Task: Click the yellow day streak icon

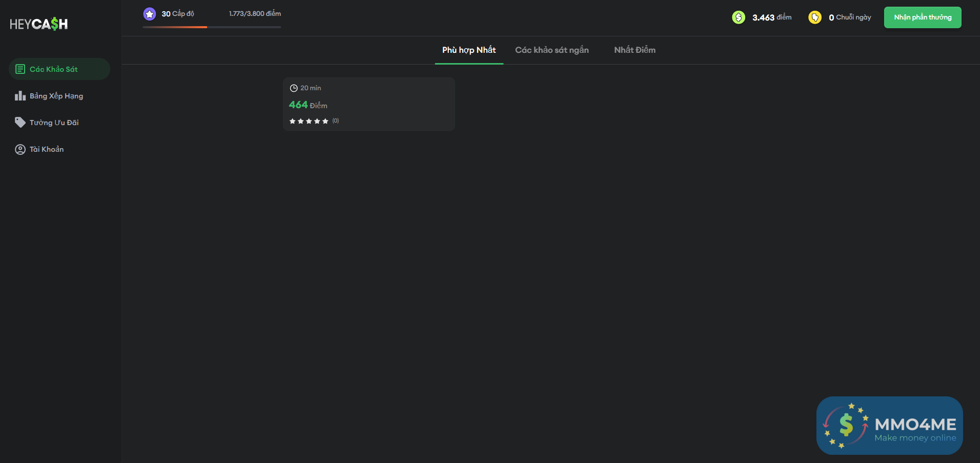Action: [815, 17]
